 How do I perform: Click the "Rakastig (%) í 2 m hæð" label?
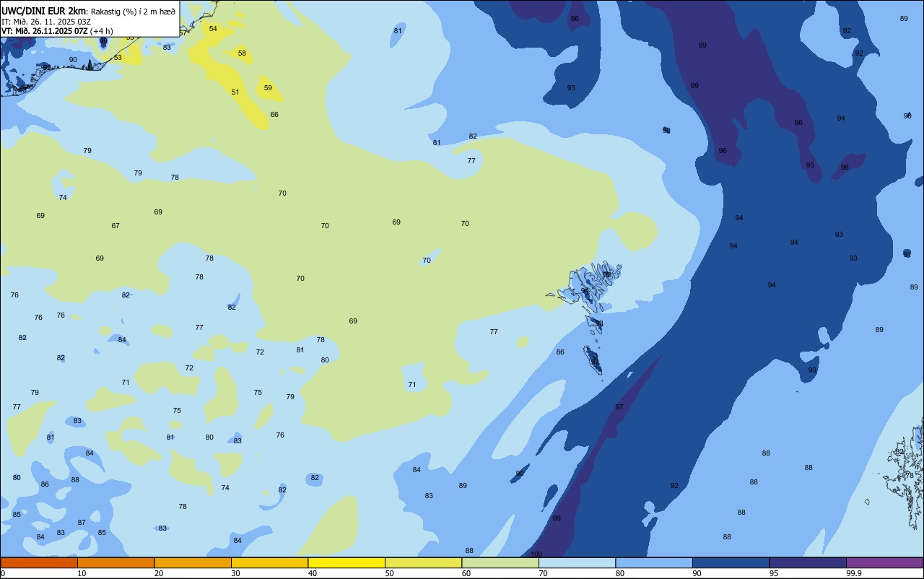[x=133, y=11]
